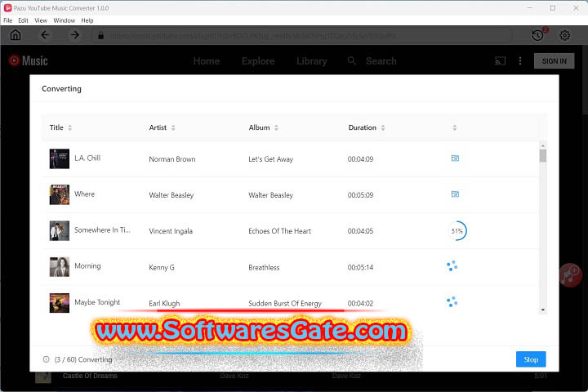The height and width of the screenshot is (392, 588).
Task: Minimize the Pazu converter window
Action: (x=529, y=8)
